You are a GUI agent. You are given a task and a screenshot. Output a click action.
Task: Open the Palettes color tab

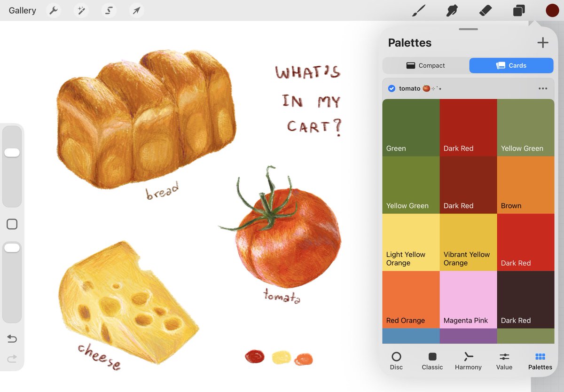click(x=540, y=361)
